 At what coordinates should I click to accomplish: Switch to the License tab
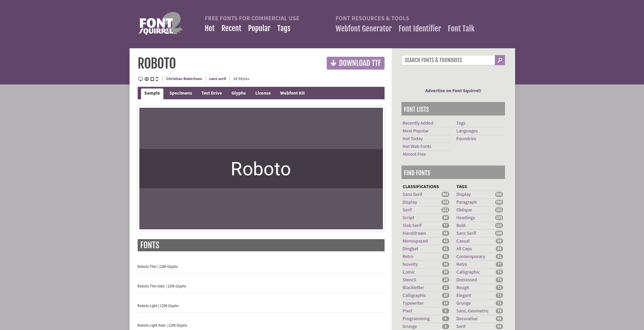pos(263,93)
